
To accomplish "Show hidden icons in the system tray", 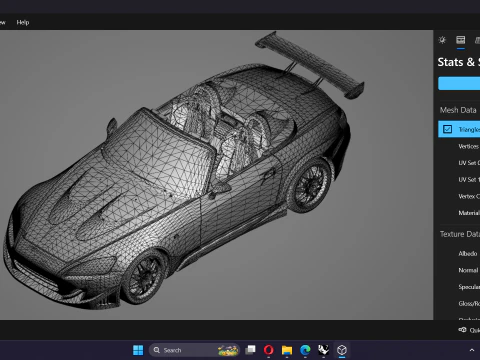I will pos(472,350).
